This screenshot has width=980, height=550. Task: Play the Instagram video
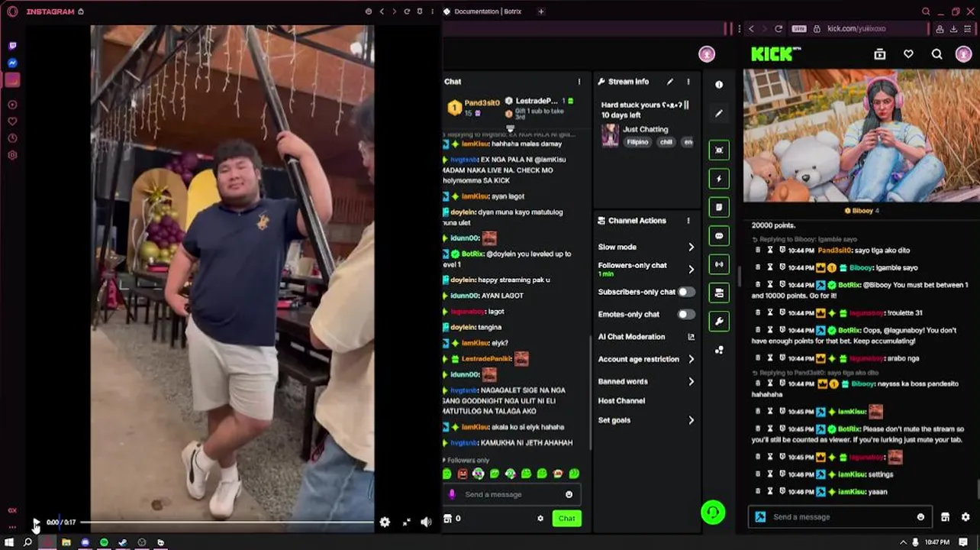click(x=35, y=522)
